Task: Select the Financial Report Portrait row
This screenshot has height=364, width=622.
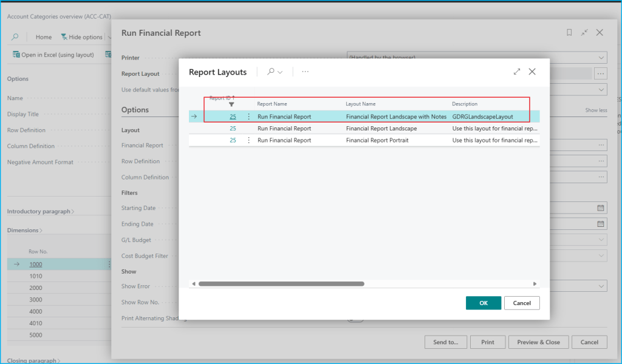Action: click(383, 140)
